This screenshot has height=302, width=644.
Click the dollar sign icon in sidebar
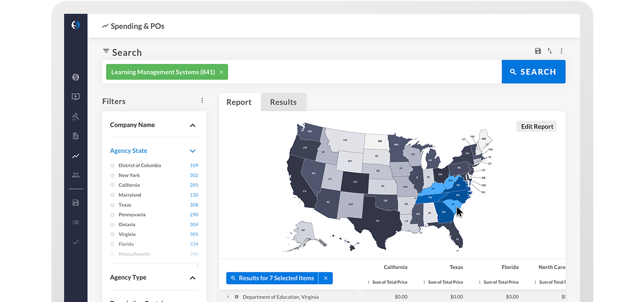pyautogui.click(x=75, y=77)
